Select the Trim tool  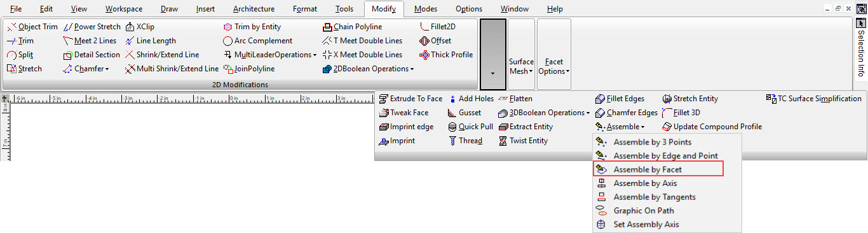coord(20,41)
